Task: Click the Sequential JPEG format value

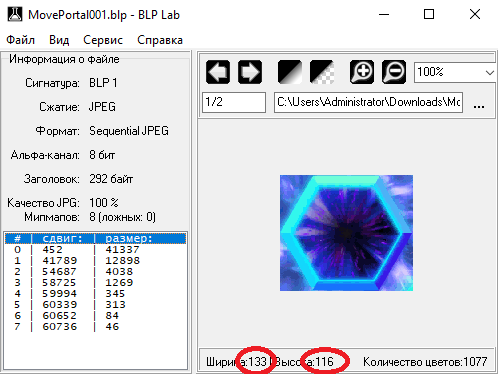Action: [129, 131]
